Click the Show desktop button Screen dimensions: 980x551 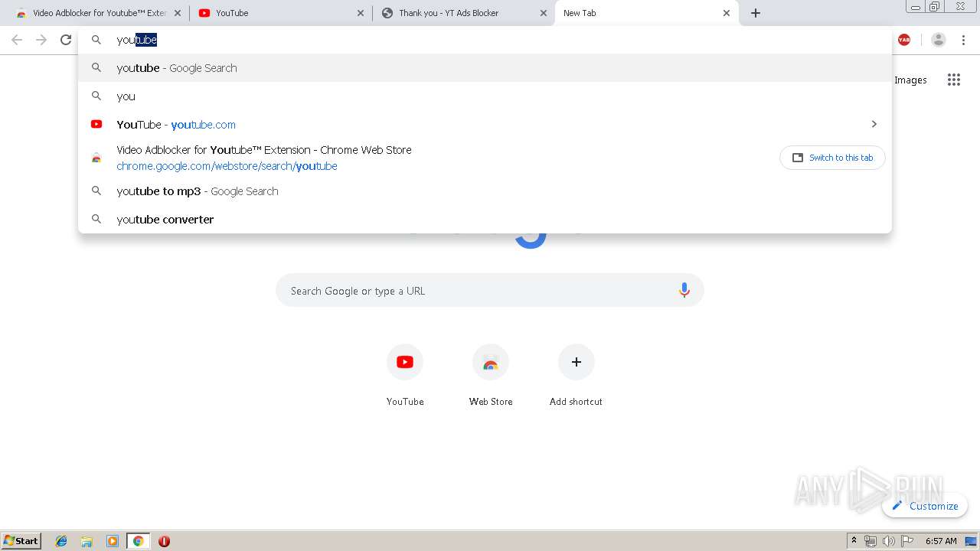tap(972, 541)
